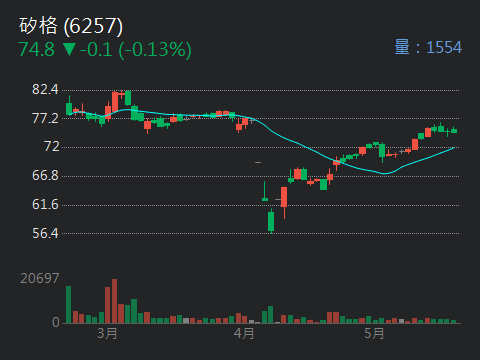
Task: Click the volume label 量：1554
Action: click(428, 47)
